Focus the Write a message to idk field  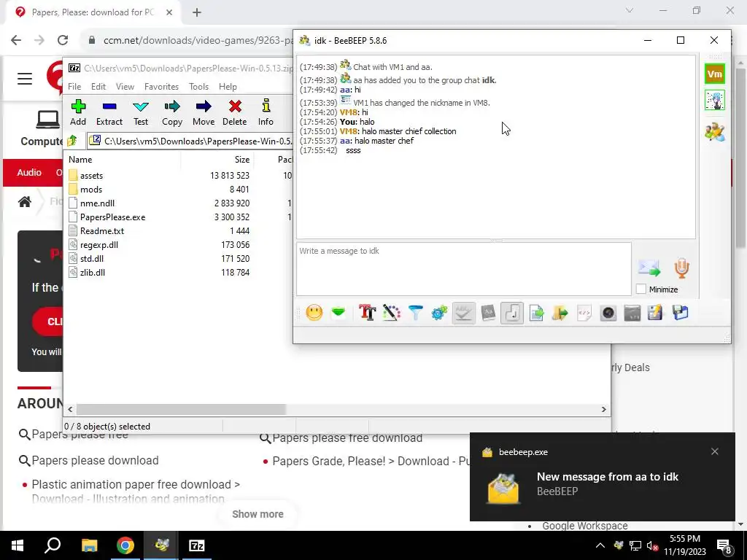pos(463,269)
